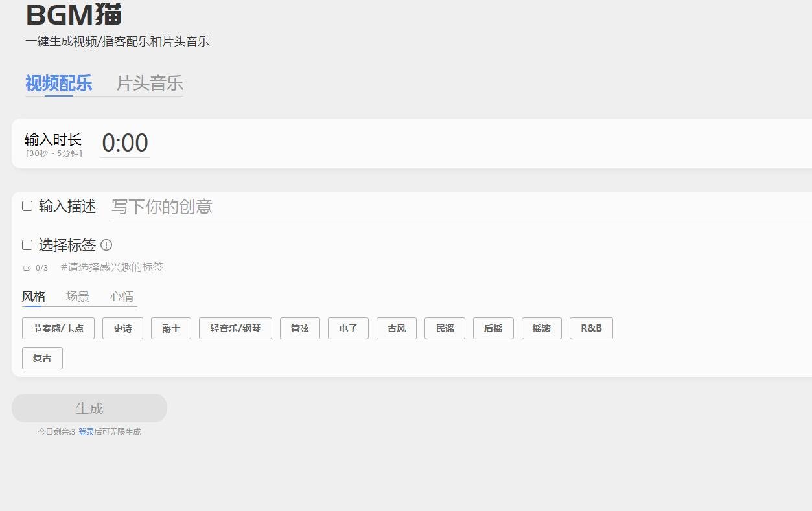Click the 输入时长 label

[53, 139]
